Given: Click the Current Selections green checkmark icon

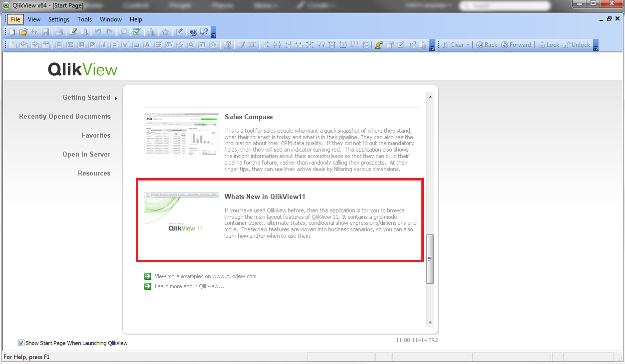Looking at the screenshot, I should [x=136, y=32].
